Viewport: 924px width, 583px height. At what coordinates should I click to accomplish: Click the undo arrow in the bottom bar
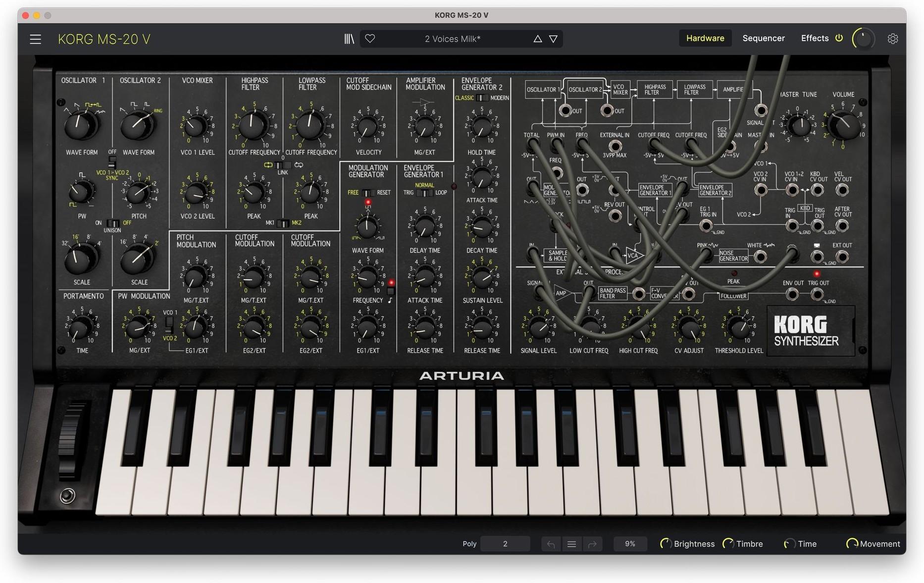(551, 543)
